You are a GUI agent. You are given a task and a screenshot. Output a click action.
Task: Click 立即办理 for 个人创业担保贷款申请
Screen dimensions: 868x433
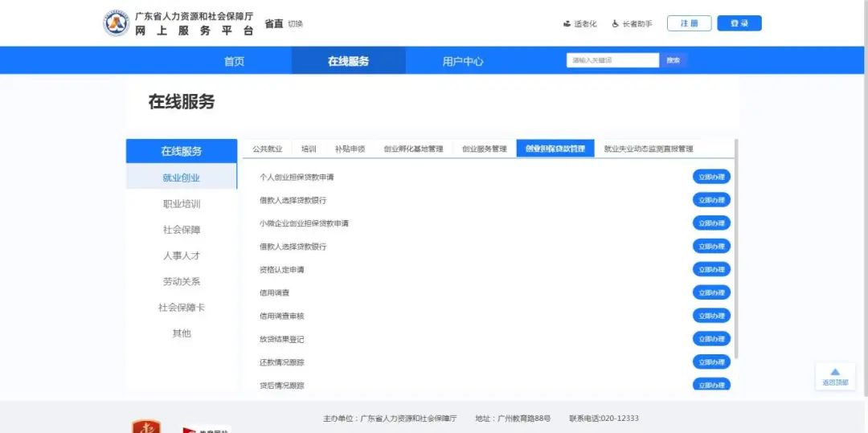pyautogui.click(x=711, y=177)
